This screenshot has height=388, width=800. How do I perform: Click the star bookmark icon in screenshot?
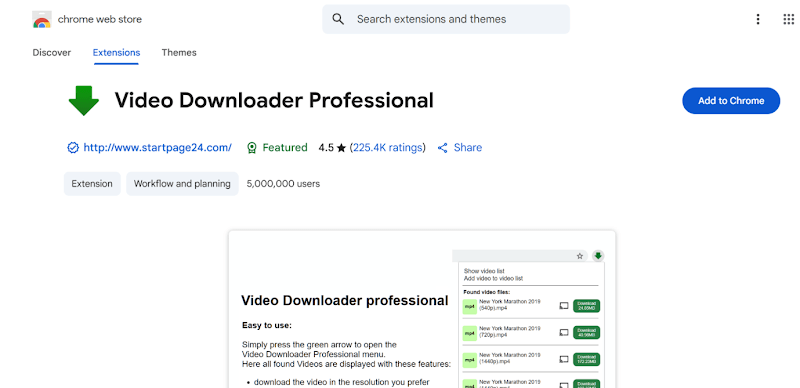pyautogui.click(x=580, y=256)
